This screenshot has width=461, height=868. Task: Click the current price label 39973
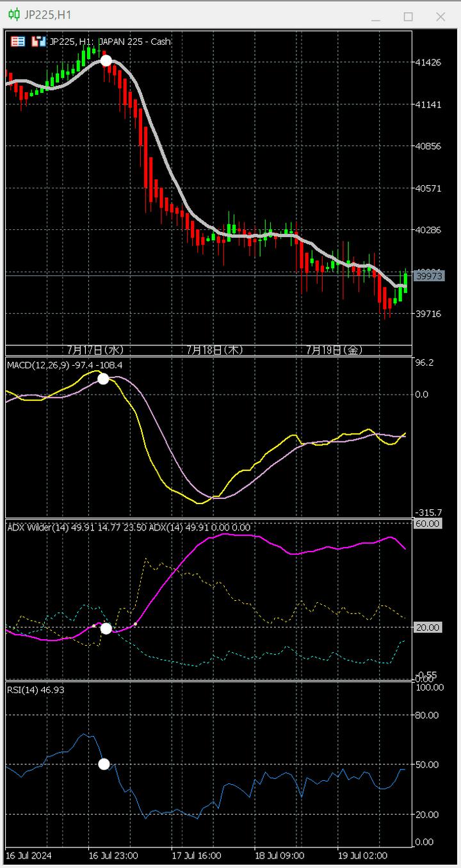(x=428, y=275)
